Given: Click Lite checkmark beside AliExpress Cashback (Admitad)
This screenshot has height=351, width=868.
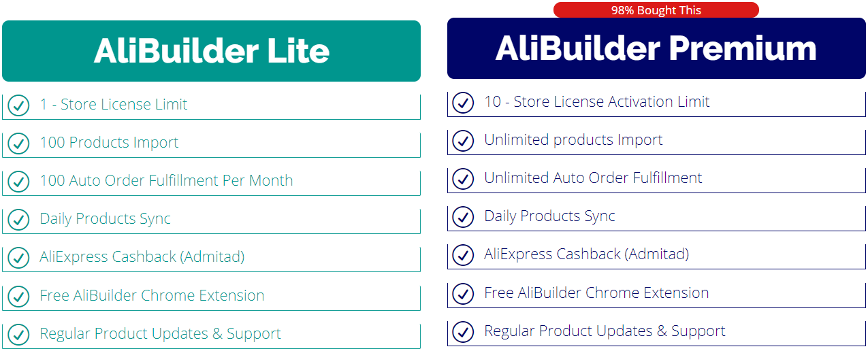Looking at the screenshot, I should click(18, 258).
